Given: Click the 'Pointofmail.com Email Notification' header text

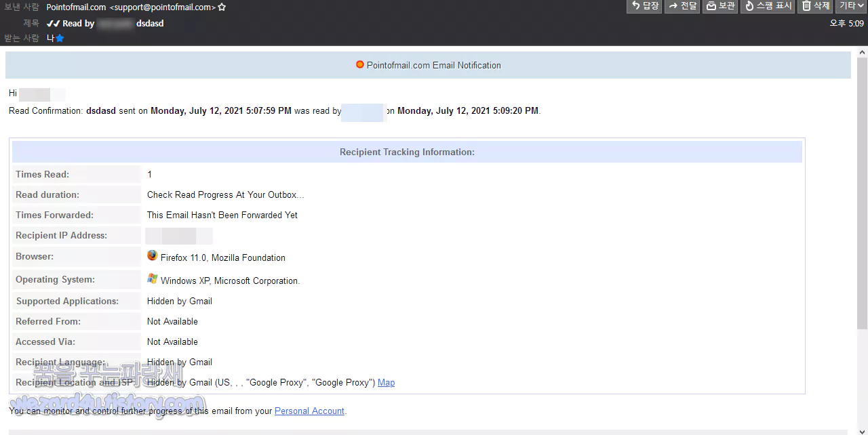Looking at the screenshot, I should pyautogui.click(x=434, y=66).
